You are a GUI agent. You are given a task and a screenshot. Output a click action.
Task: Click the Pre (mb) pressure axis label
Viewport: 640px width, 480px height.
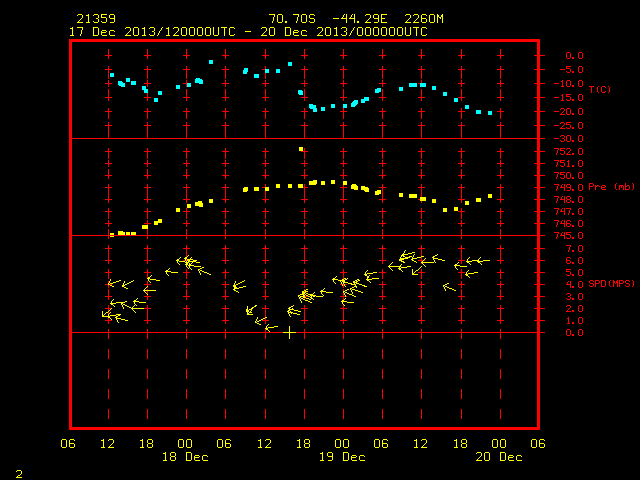(611, 187)
